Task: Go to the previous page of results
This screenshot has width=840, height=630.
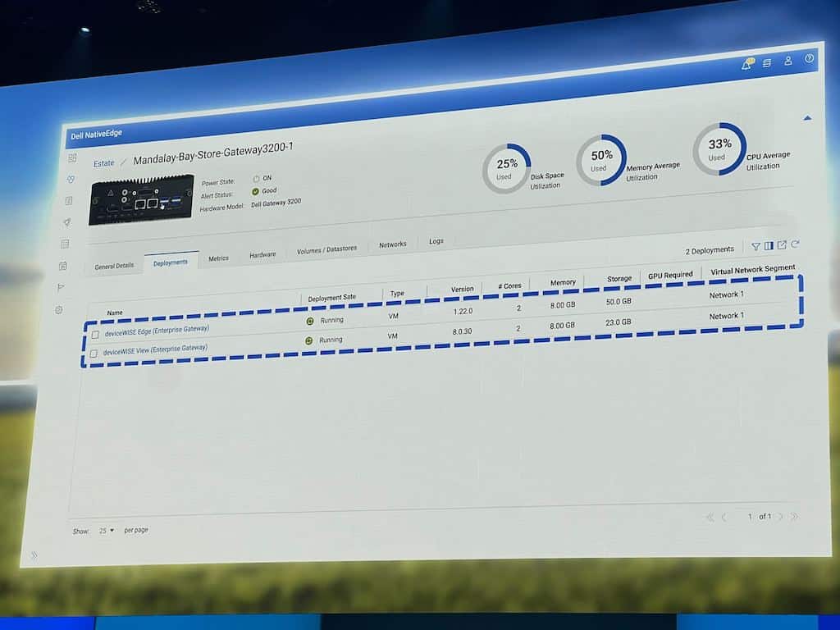Action: point(724,517)
